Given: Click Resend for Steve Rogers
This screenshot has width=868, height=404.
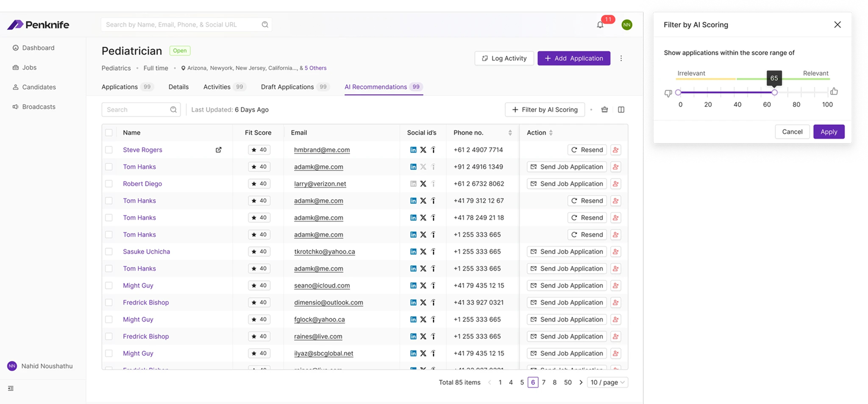Looking at the screenshot, I should (x=587, y=150).
